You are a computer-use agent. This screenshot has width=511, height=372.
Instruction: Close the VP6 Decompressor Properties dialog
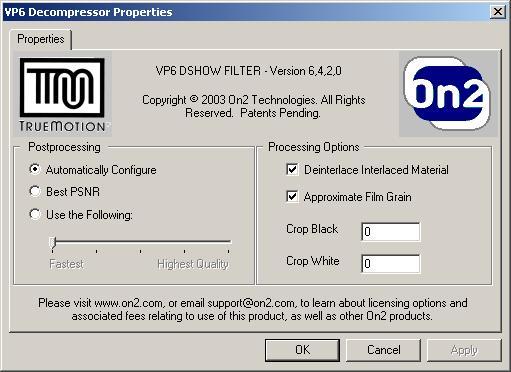pos(498,12)
